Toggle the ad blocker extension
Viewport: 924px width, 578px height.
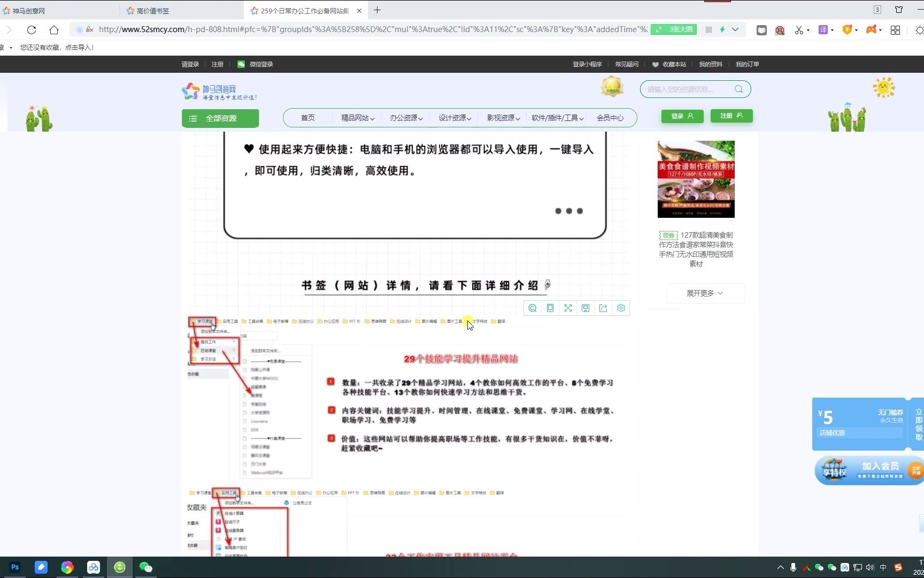click(780, 30)
